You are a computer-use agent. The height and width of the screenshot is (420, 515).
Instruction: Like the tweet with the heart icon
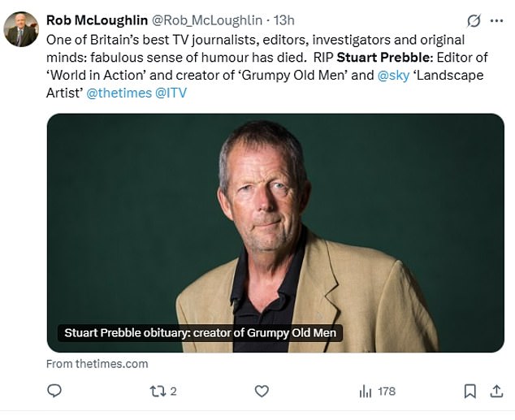262,391
